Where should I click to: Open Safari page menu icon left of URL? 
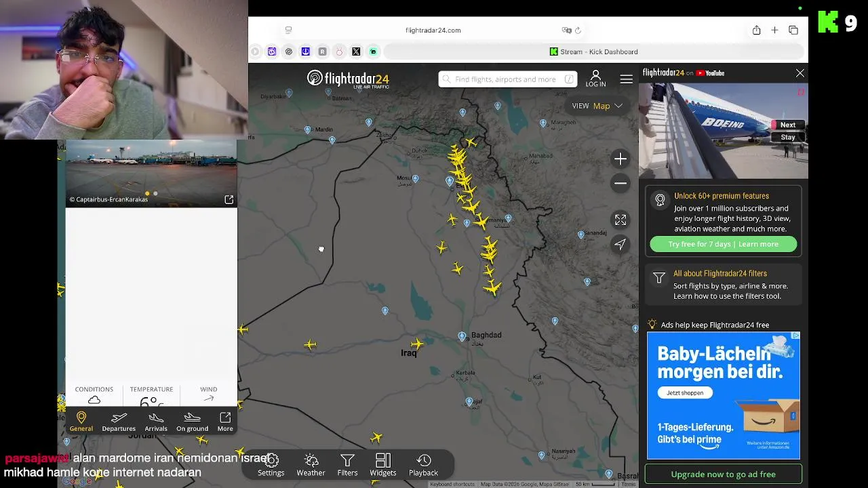(288, 30)
